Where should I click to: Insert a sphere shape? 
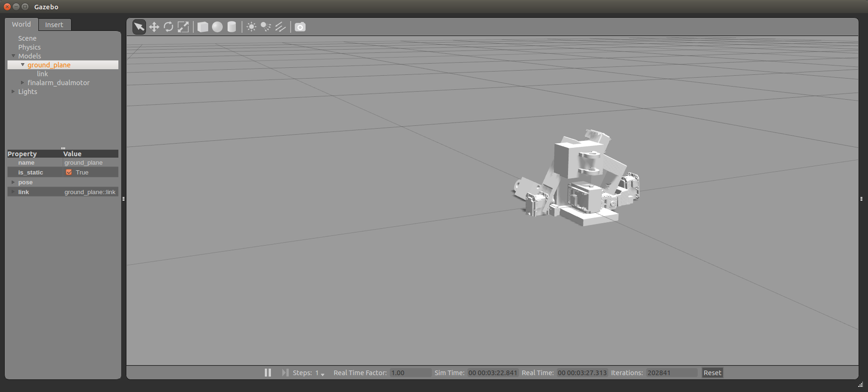217,27
